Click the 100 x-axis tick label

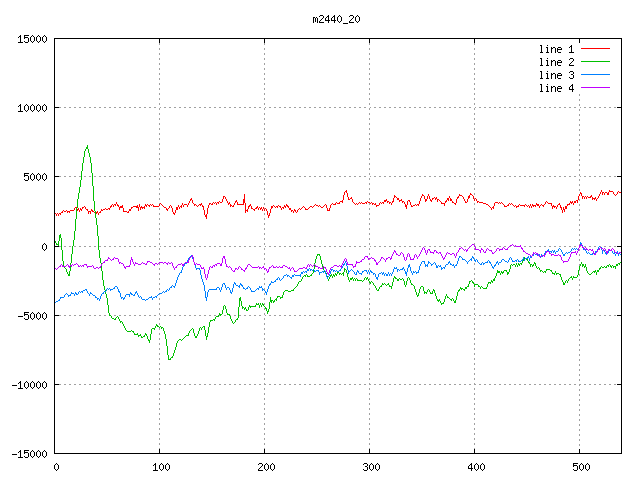tap(160, 467)
